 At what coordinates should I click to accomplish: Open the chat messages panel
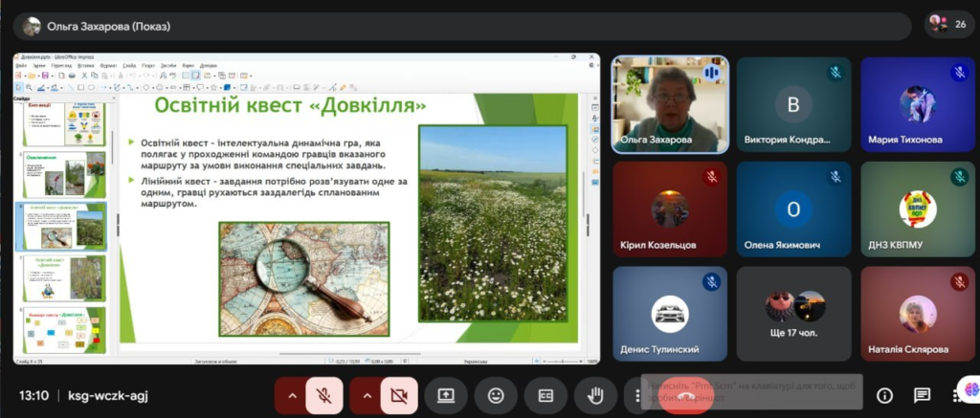tap(922, 395)
